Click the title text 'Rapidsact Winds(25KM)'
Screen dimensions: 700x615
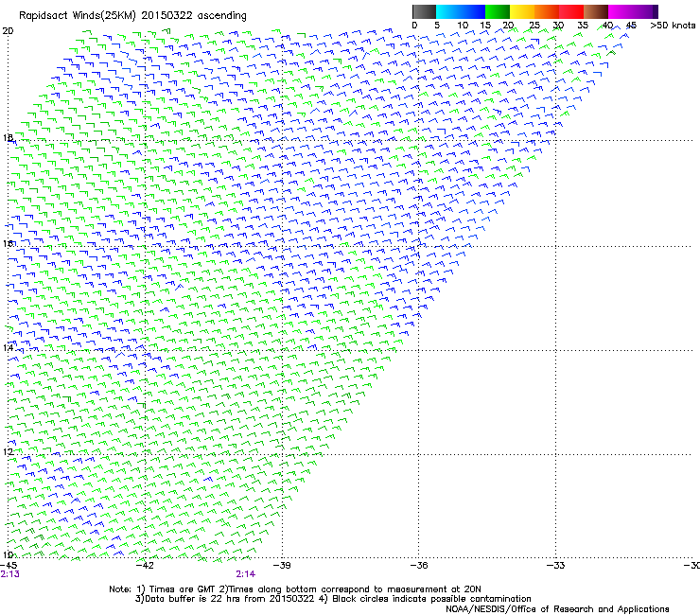[x=78, y=16]
